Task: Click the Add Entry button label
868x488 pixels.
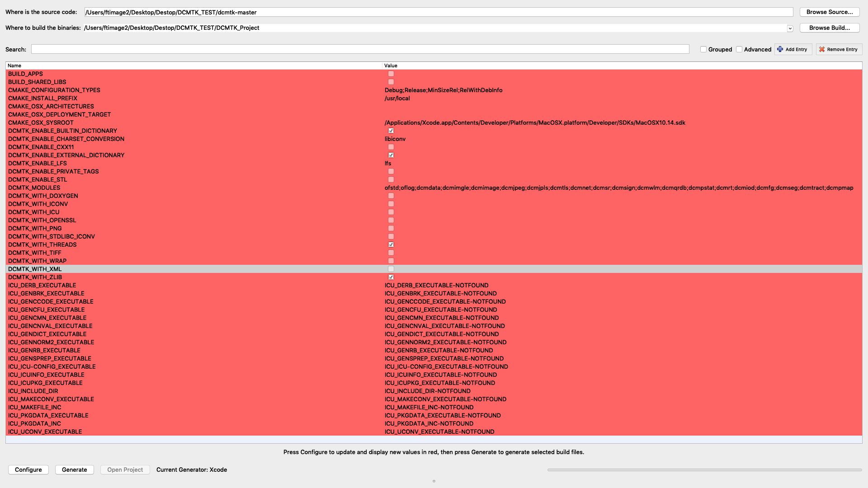Action: [x=796, y=49]
